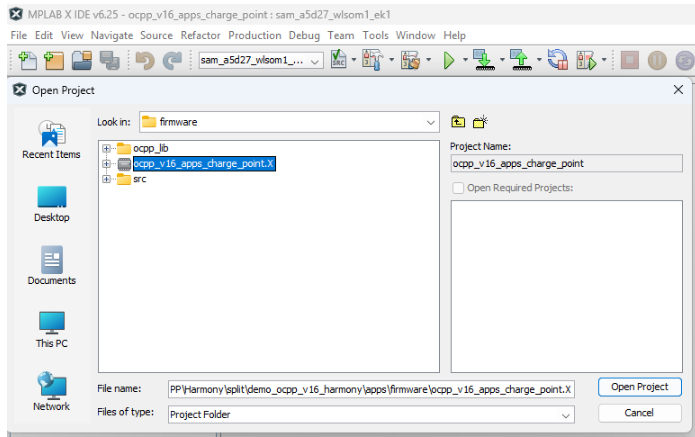Open the Build Project dropdown arrow
Screen dimensions: 695x437
pyautogui.click(x=391, y=59)
